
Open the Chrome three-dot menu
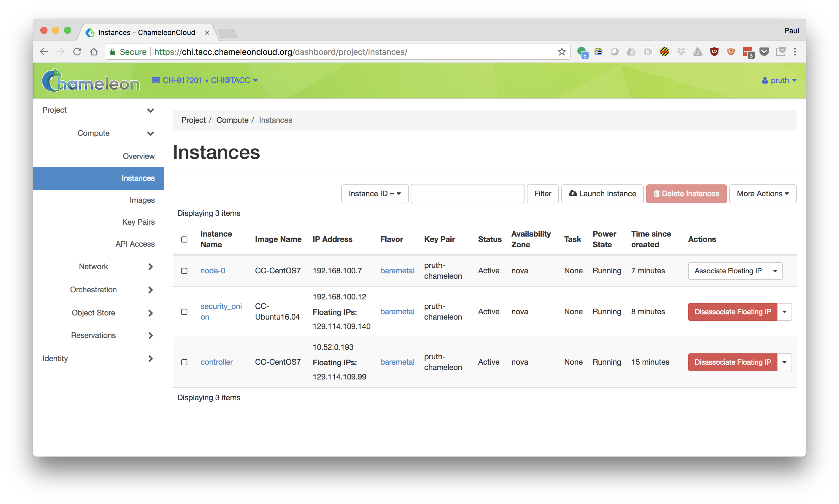pyautogui.click(x=795, y=52)
